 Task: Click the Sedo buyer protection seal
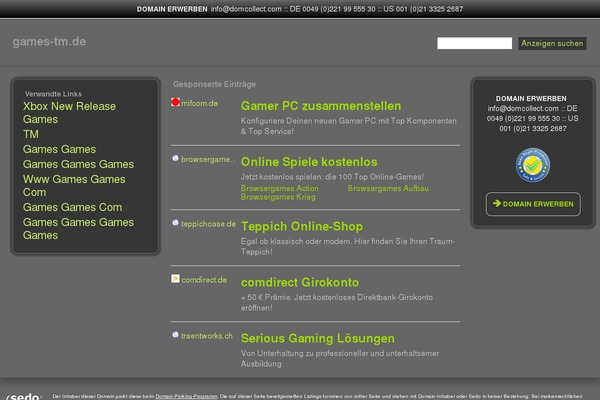[x=533, y=165]
